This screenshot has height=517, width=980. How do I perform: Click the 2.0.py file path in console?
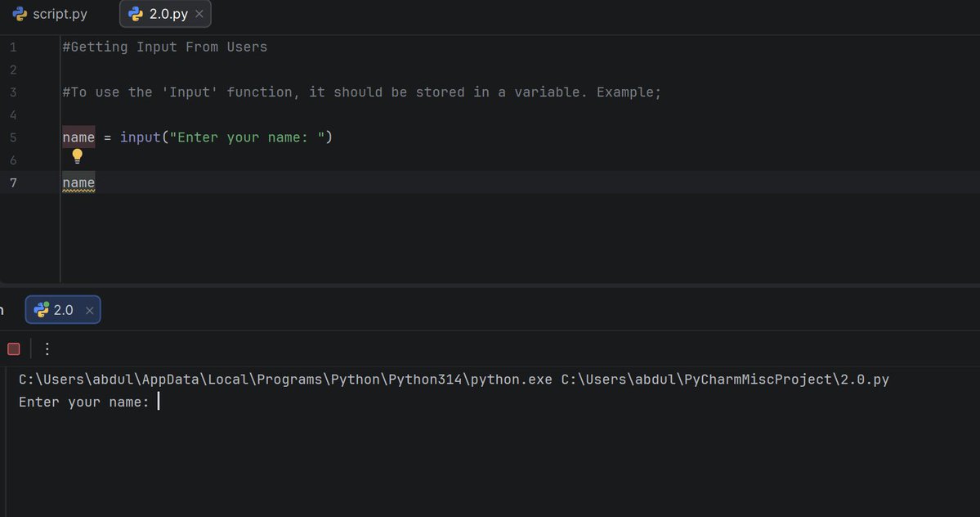pyautogui.click(x=725, y=380)
